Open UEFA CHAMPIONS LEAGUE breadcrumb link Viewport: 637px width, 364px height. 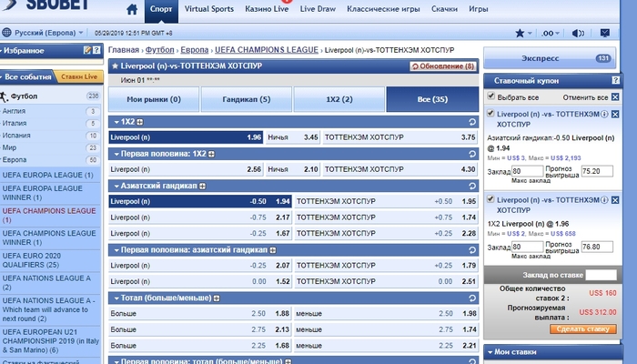(267, 50)
